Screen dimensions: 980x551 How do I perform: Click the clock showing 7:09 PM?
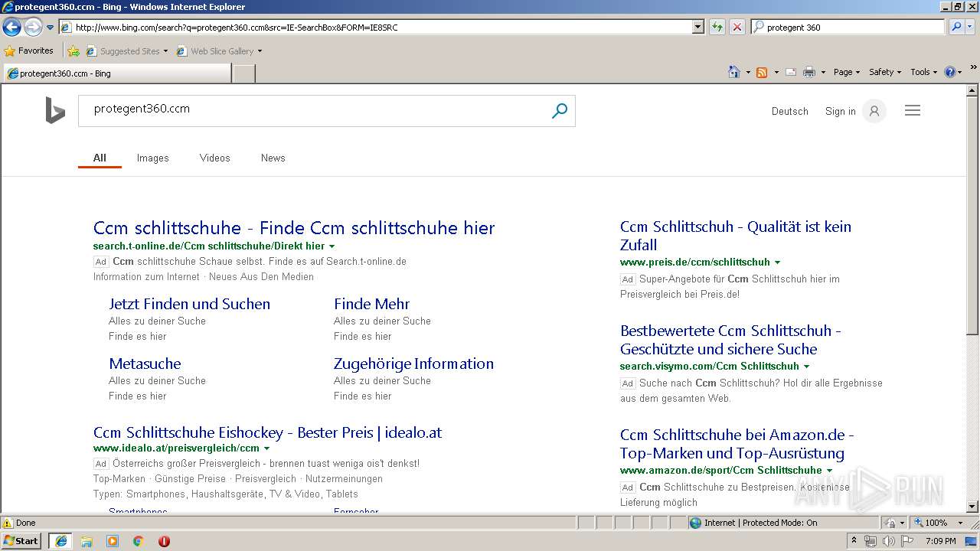pyautogui.click(x=940, y=541)
